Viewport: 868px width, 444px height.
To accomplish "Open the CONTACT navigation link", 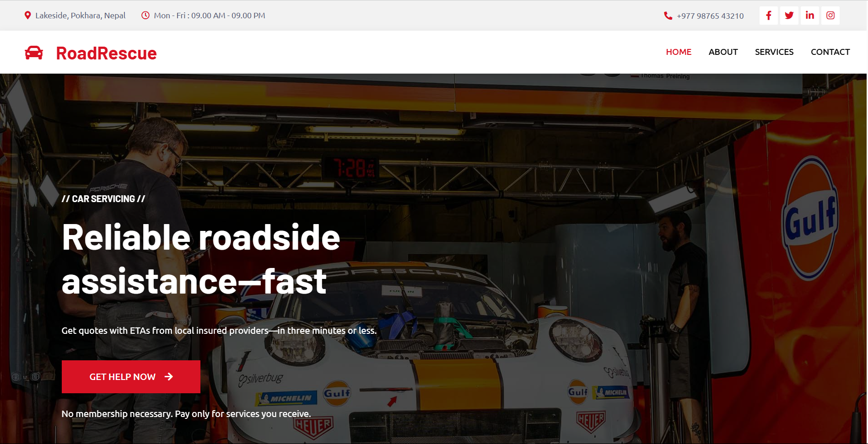I will pyautogui.click(x=830, y=52).
